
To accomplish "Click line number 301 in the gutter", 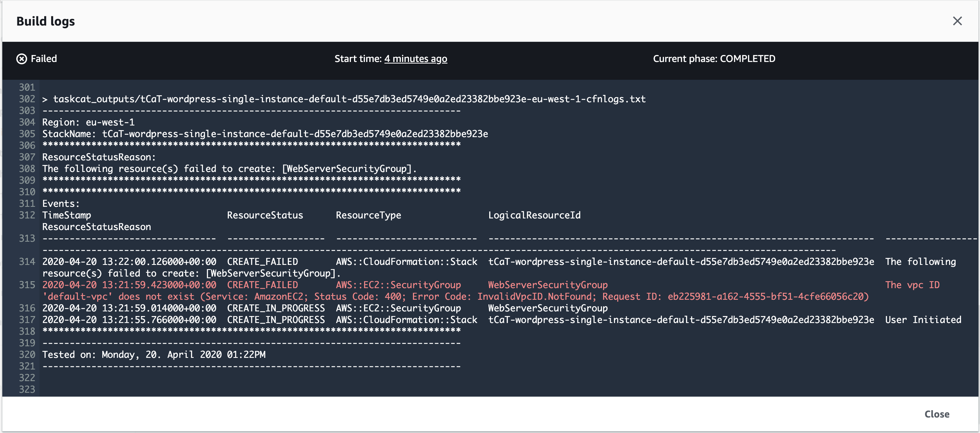I will coord(27,88).
